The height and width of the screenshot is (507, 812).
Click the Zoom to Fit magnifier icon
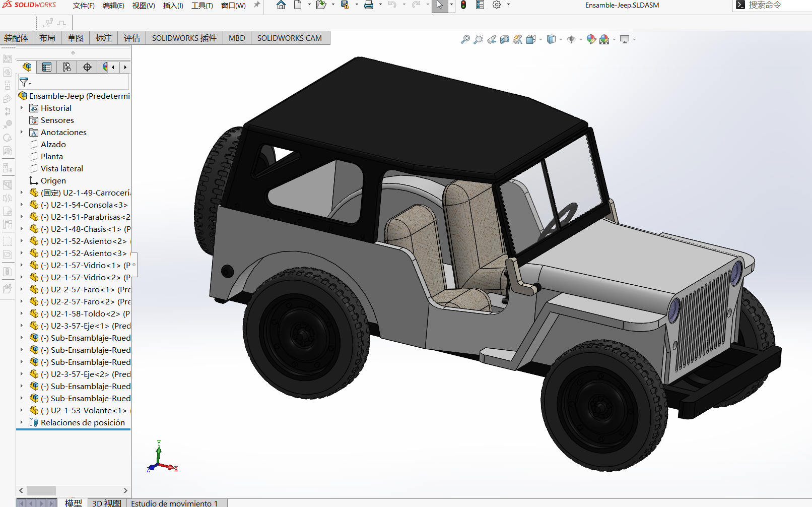(x=465, y=39)
